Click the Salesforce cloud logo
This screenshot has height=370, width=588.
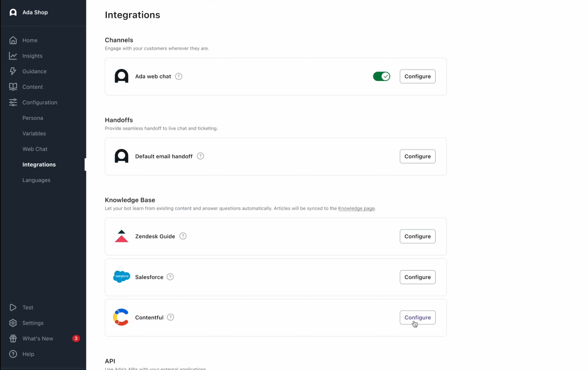pos(121,277)
